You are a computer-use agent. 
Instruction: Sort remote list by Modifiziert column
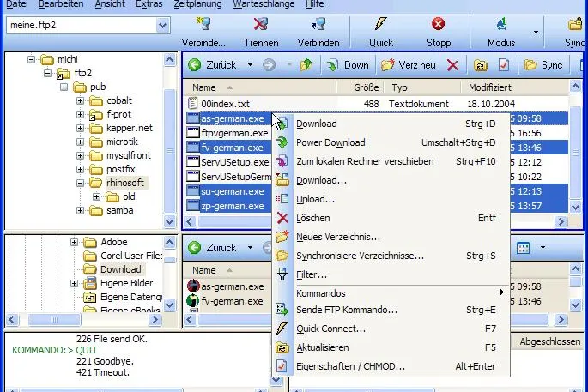click(514, 87)
